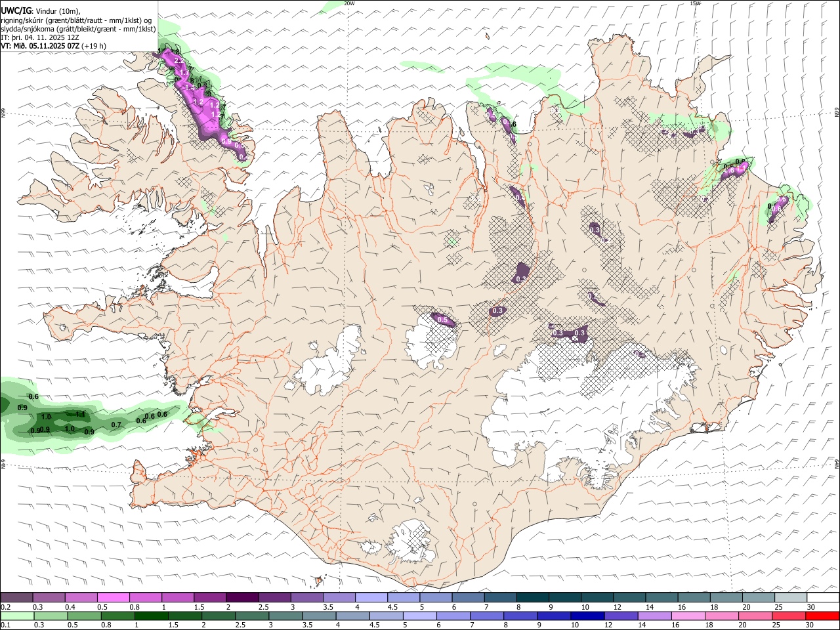Screen dimensions: 840x630
Task: Click the 'slydda/snjókoma (grátt/bleikt/grænt - mm/1klst)' line
Action: (78, 29)
